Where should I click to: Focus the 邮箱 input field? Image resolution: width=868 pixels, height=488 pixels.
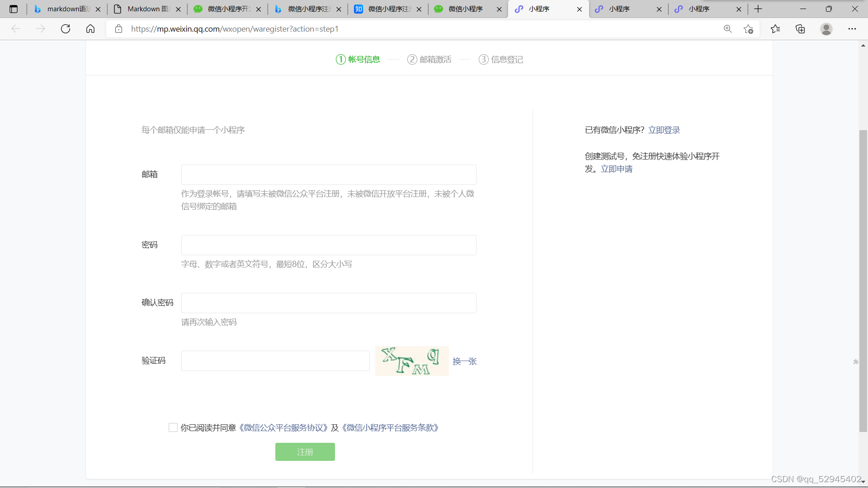click(329, 174)
